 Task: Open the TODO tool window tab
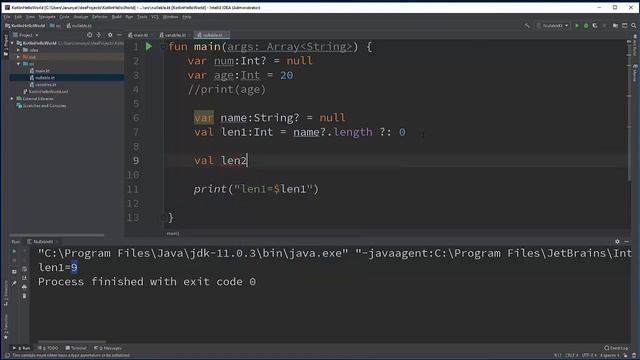[48, 348]
